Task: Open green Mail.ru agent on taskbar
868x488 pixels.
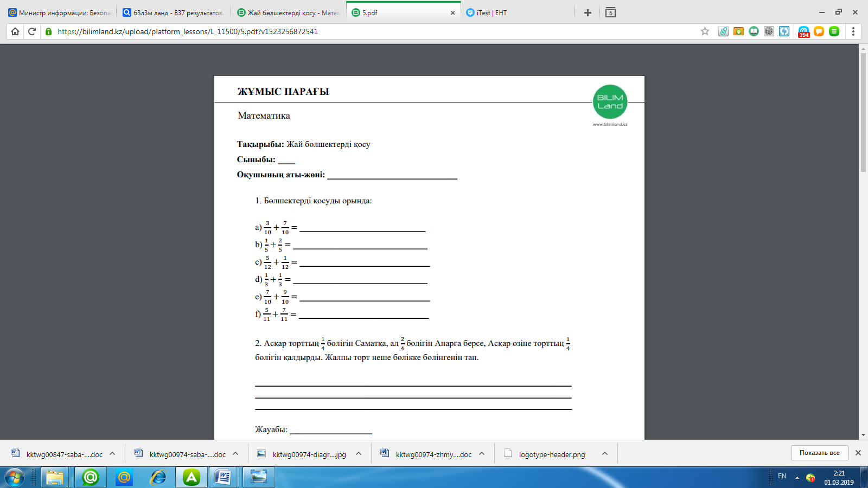Action: [x=90, y=478]
